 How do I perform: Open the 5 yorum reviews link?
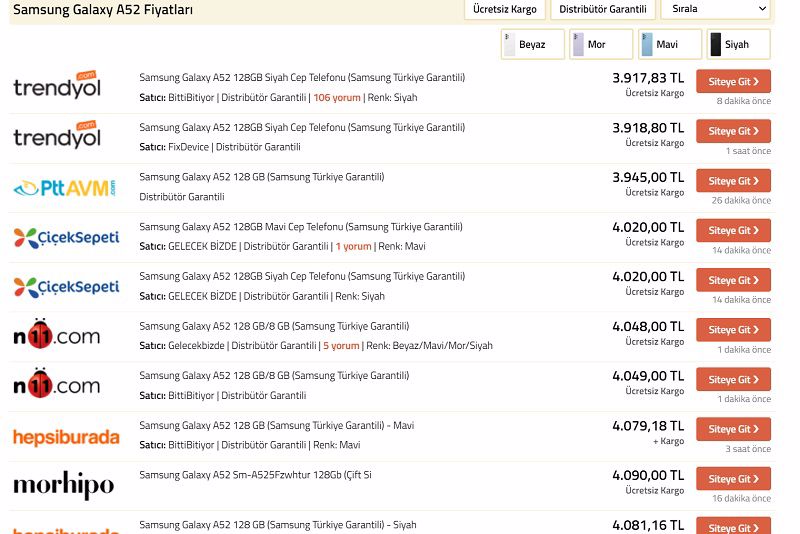(341, 346)
